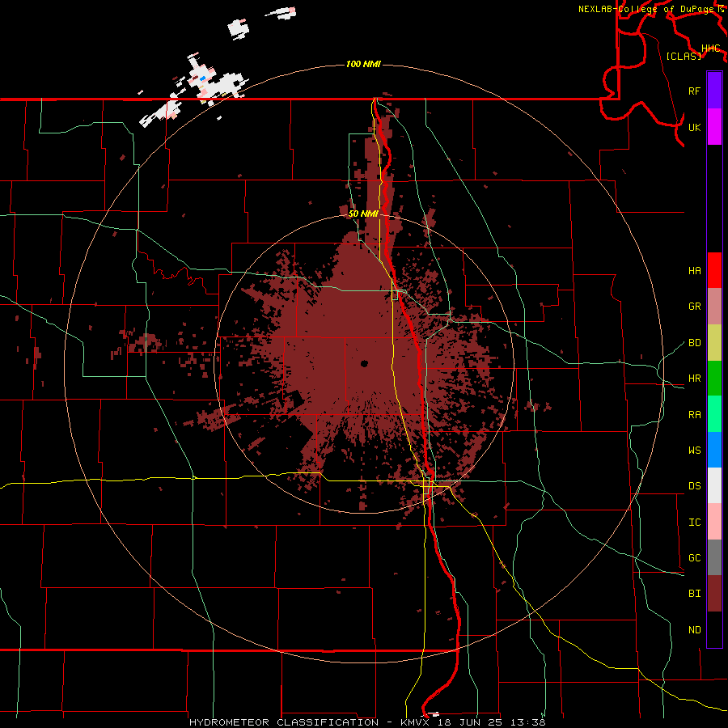Click the RA legend label
Screen dimensions: 728x728
point(694,415)
